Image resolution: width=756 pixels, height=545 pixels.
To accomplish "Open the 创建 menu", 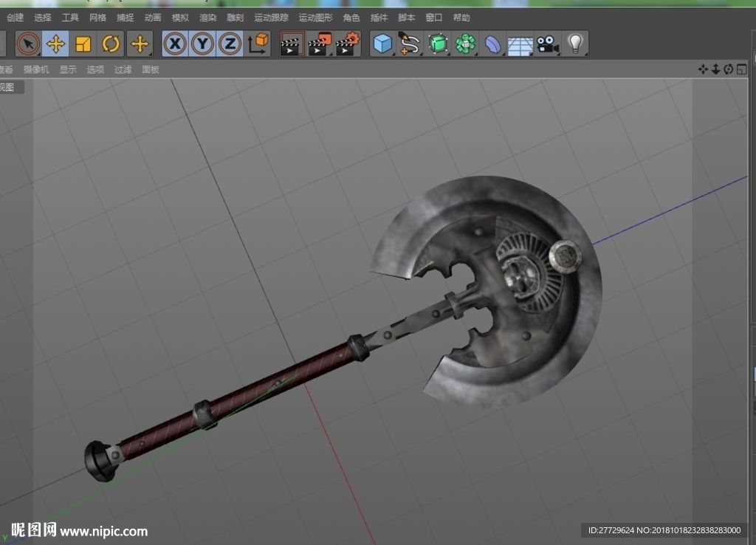I will point(15,18).
